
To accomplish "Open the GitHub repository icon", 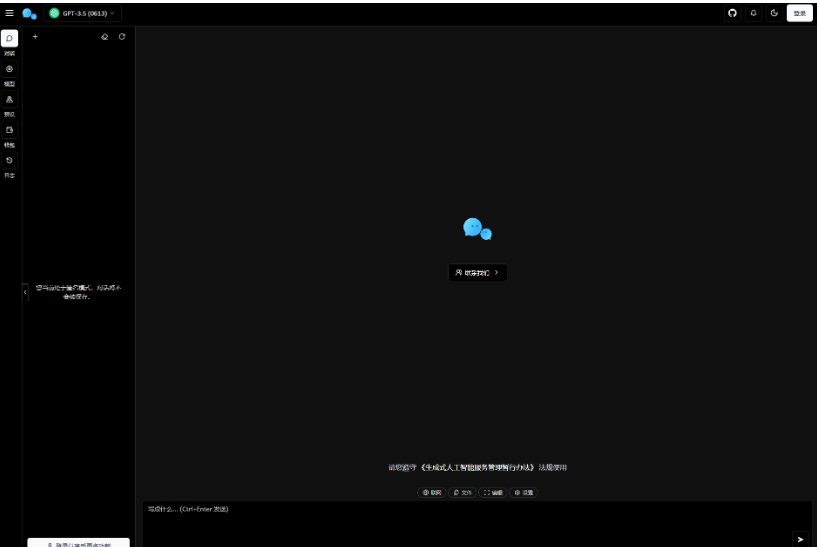I will point(732,13).
